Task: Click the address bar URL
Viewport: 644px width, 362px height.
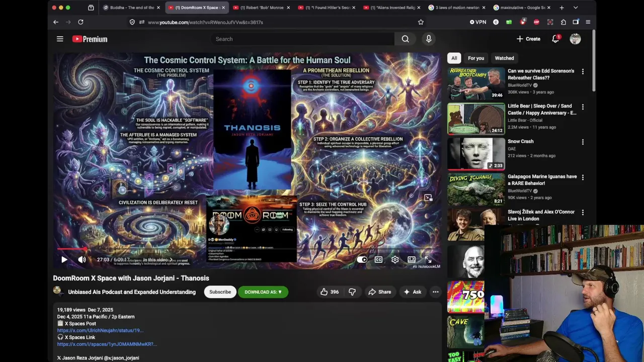Action: (205, 22)
